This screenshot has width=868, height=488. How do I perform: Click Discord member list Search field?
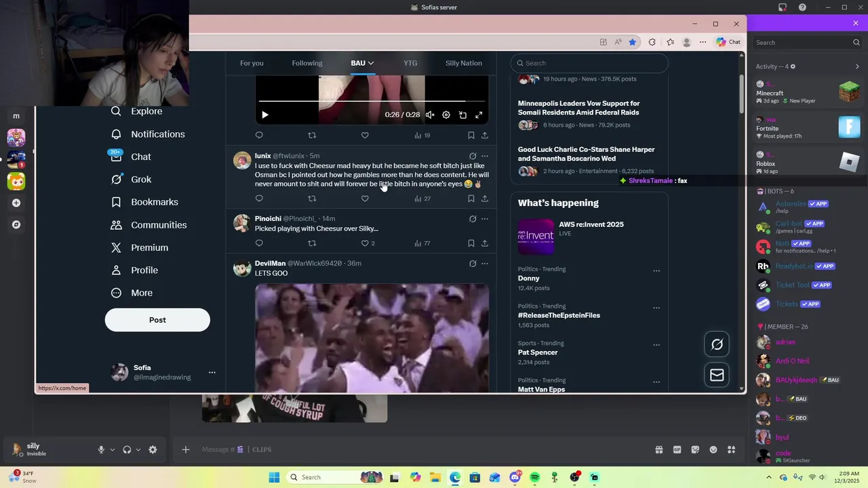[x=808, y=42]
